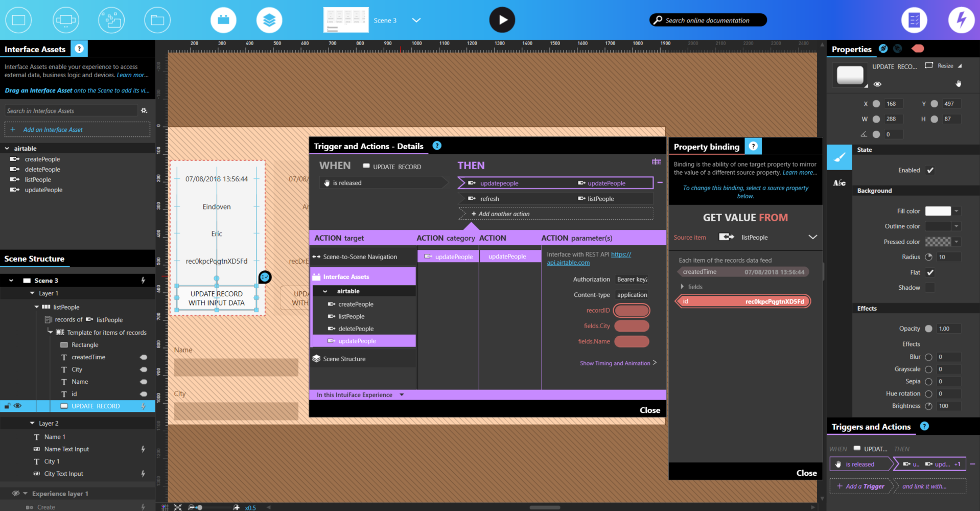Toggle the Enabled checkbox
This screenshot has width=980, height=511.
tap(930, 170)
